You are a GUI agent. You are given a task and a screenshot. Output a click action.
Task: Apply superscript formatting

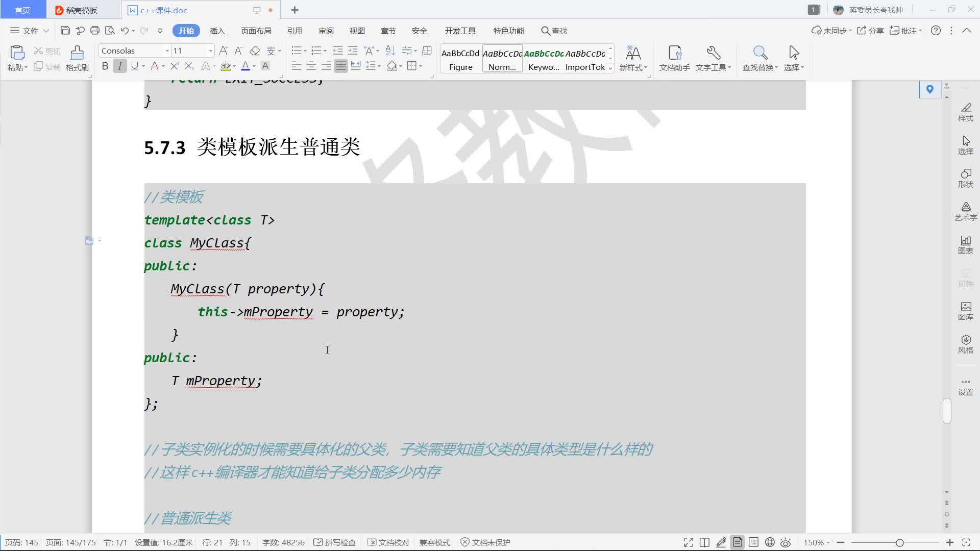click(175, 66)
